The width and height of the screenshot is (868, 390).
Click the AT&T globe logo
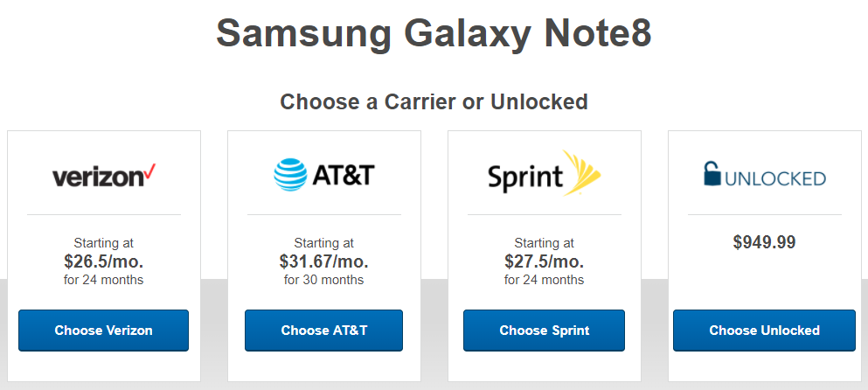pyautogui.click(x=290, y=175)
